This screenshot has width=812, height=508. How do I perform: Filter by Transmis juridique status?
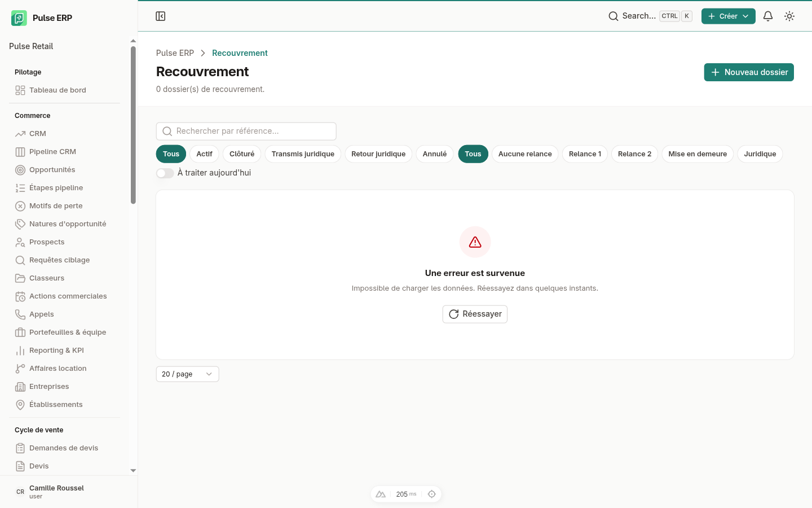coord(303,154)
